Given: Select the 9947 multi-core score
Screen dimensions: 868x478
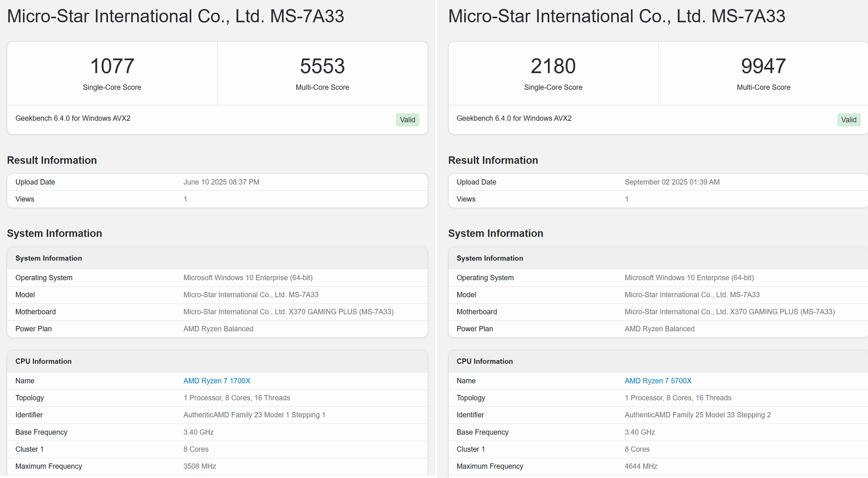Looking at the screenshot, I should click(x=763, y=66).
